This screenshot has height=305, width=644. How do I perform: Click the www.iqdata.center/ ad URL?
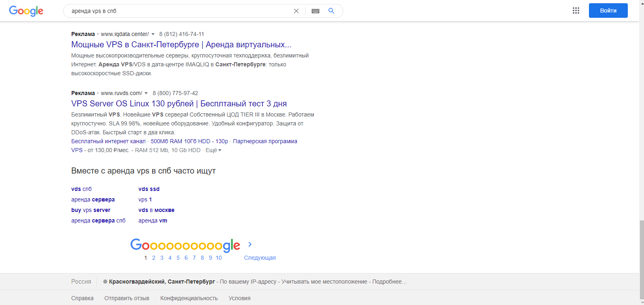(125, 34)
